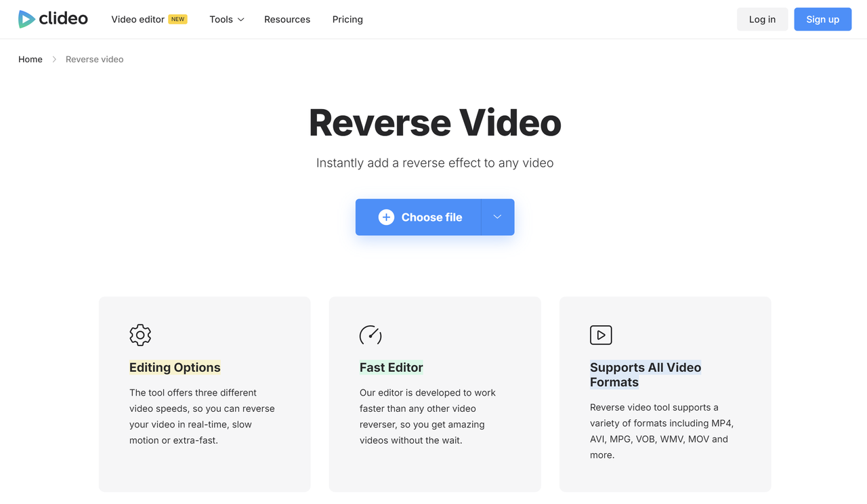Click the 'Instantly add a reverse effect' subtitle
Image resolution: width=867 pixels, height=504 pixels.
435,163
